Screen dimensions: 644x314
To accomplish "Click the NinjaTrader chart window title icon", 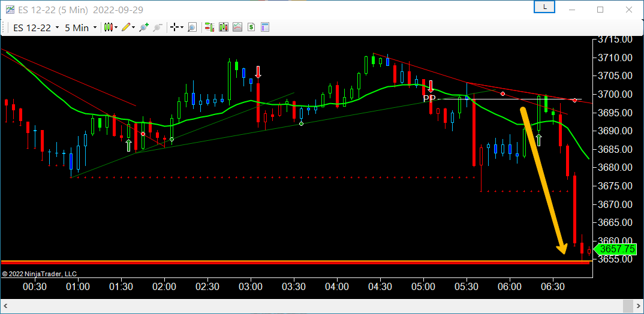I will pyautogui.click(x=10, y=9).
